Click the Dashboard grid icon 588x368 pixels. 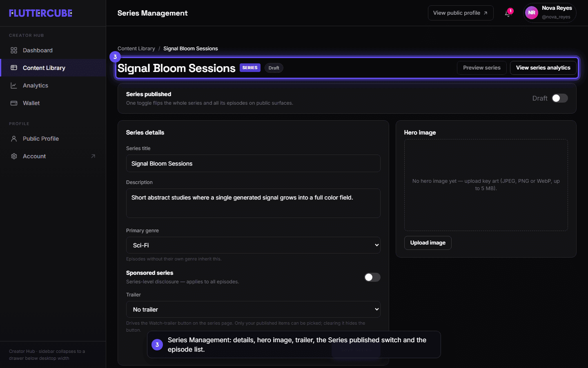click(x=14, y=50)
